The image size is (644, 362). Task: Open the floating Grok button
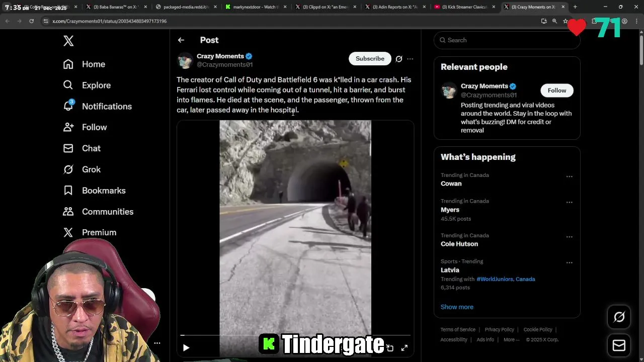pyautogui.click(x=619, y=317)
